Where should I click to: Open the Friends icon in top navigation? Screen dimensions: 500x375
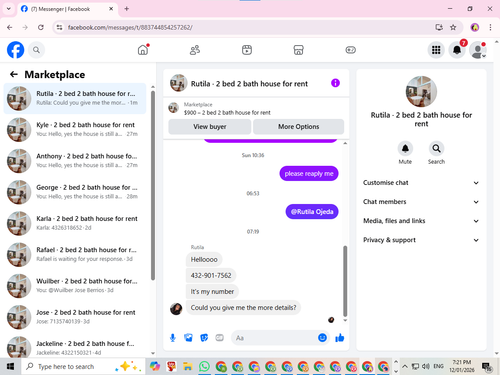[x=195, y=50]
